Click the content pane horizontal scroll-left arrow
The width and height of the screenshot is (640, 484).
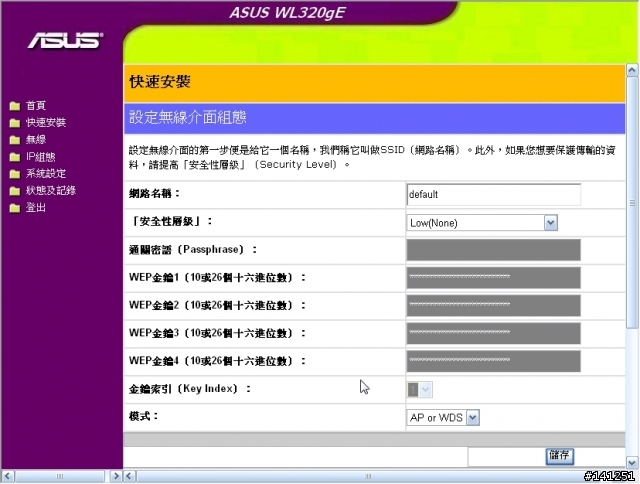click(129, 476)
